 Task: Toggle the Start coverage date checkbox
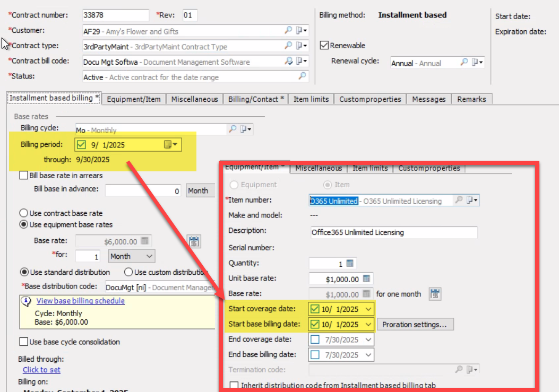click(x=315, y=309)
